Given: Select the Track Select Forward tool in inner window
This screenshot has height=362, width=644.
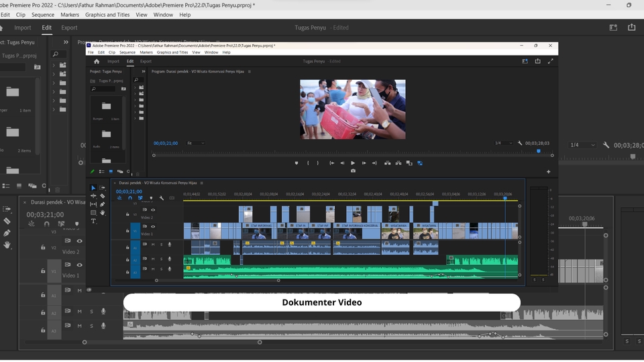Looking at the screenshot, I should (x=103, y=188).
